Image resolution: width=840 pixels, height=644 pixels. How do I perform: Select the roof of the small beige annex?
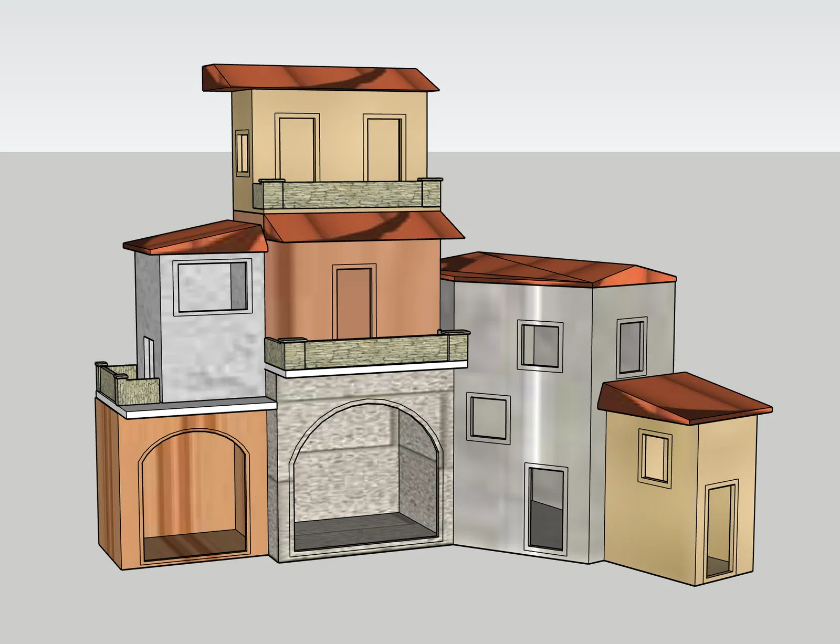coord(686,397)
